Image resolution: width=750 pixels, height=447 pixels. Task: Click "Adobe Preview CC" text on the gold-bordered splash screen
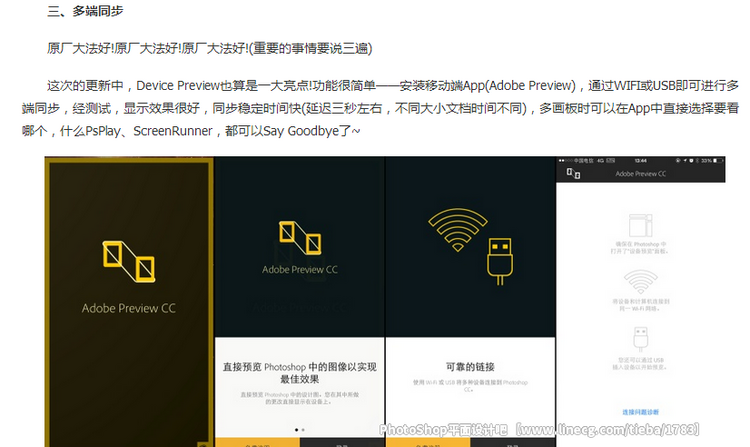point(129,308)
